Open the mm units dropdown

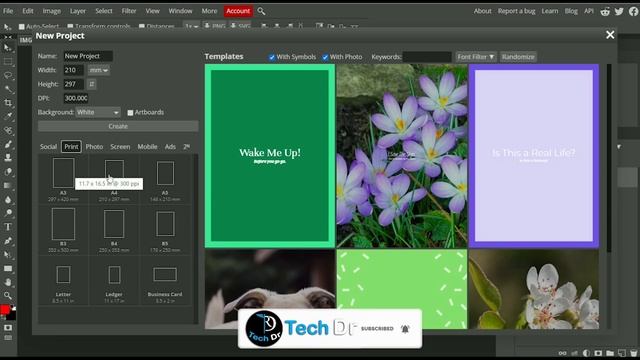click(98, 70)
